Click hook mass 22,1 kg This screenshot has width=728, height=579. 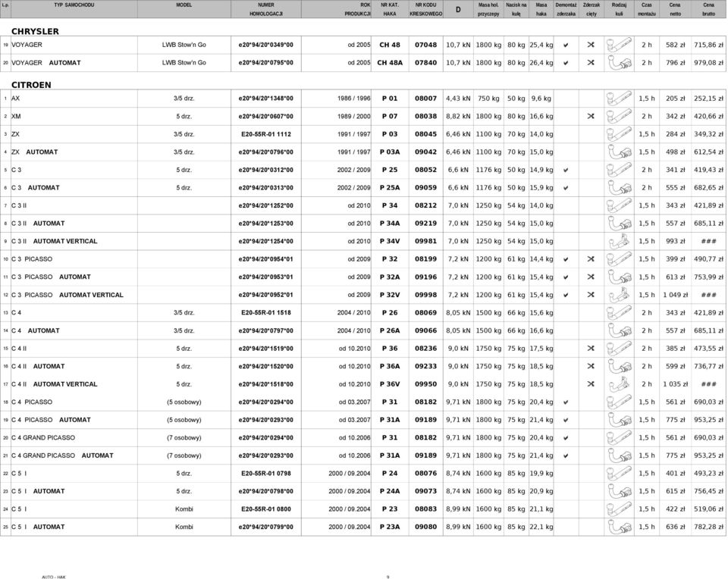click(x=541, y=527)
